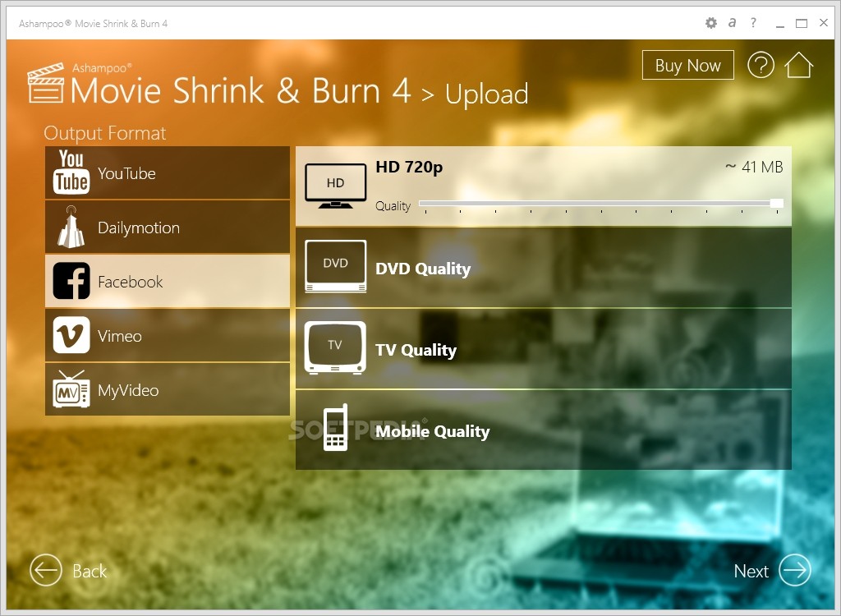Screen dimensions: 841x616
Task: Maximize the application window
Action: [x=802, y=23]
